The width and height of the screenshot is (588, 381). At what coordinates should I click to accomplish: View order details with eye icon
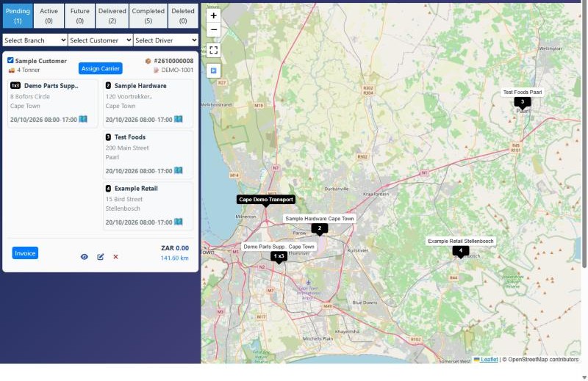tap(85, 257)
